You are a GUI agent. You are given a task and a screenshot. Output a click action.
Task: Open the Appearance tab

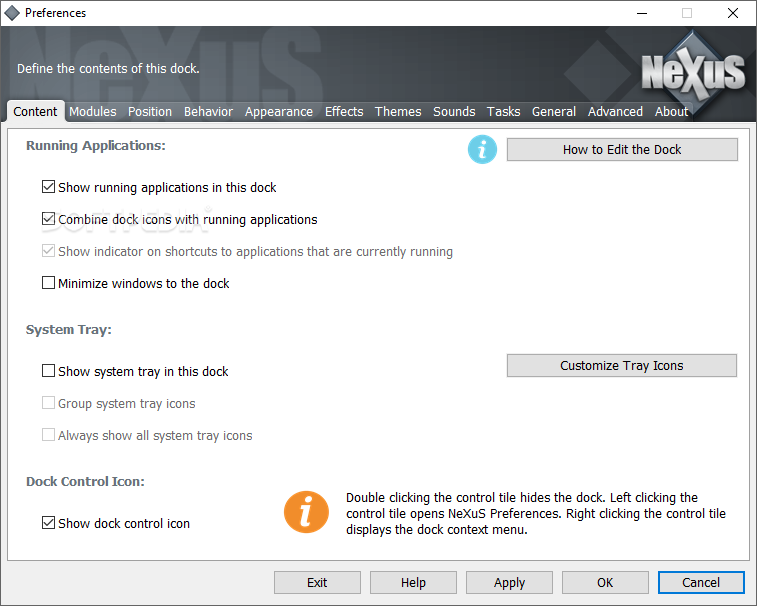coord(279,112)
